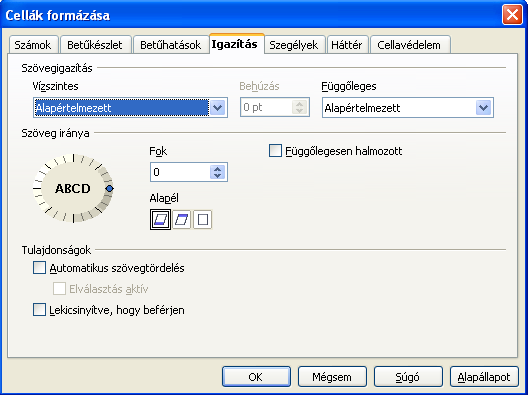Enable Automatikus szövegtördelés checkbox
This screenshot has height=395, width=528.
point(39,268)
